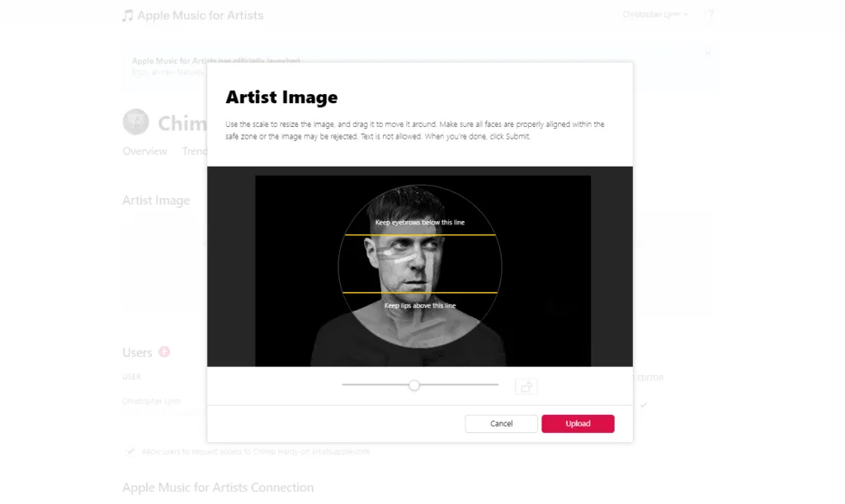
Task: Open the Christopher Lynn account dropdown
Action: point(654,14)
